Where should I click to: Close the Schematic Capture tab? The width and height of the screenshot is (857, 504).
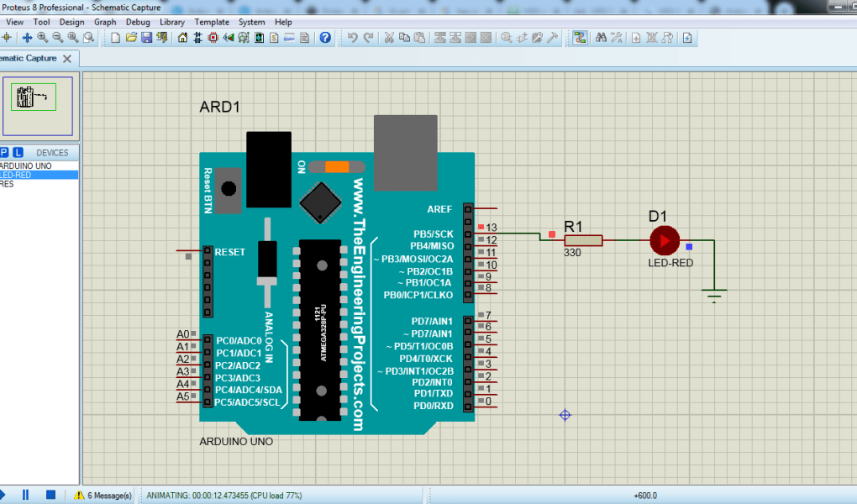[x=67, y=59]
